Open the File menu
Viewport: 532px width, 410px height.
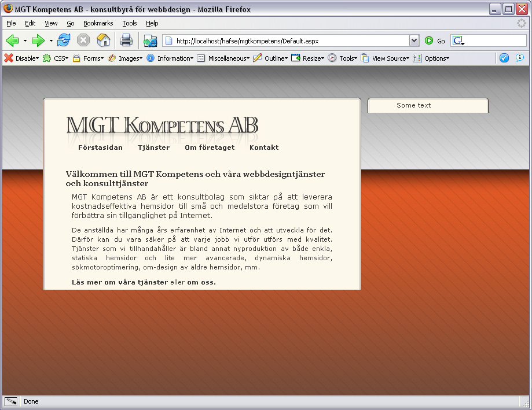(11, 23)
